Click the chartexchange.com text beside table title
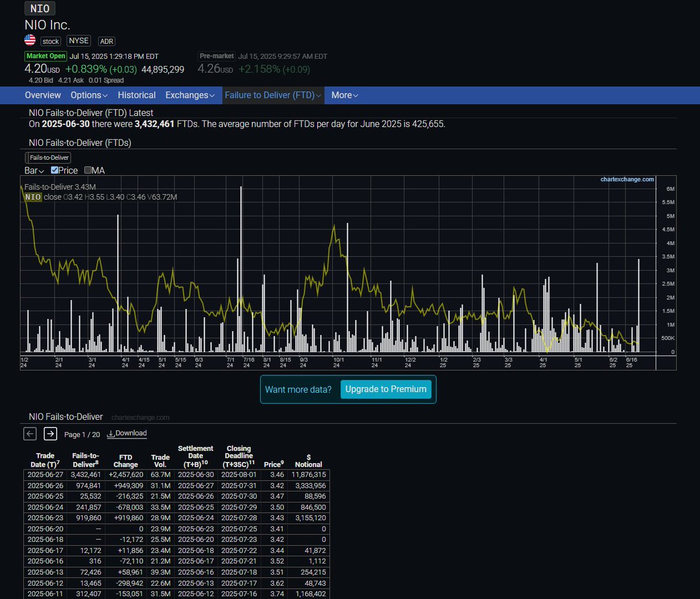The width and height of the screenshot is (700, 599). click(x=140, y=418)
